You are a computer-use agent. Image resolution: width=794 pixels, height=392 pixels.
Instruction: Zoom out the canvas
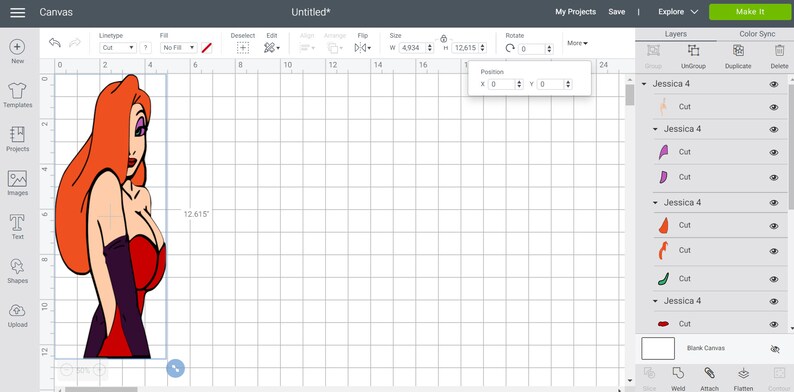coord(66,370)
